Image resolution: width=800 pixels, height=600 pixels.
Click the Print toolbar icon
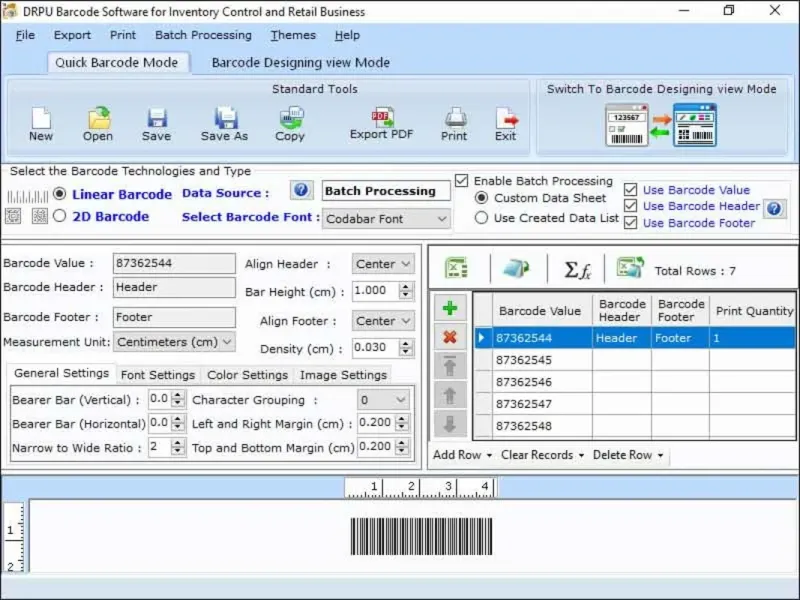pyautogui.click(x=454, y=119)
